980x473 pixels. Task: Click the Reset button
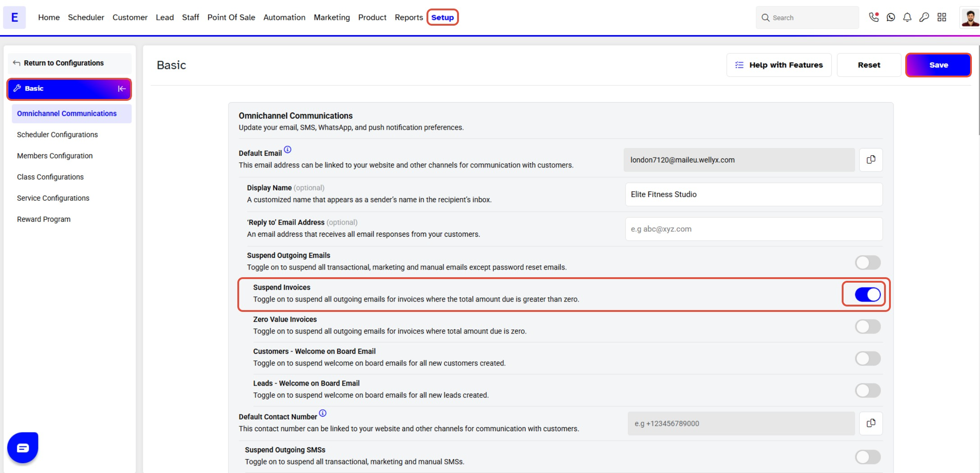click(869, 65)
